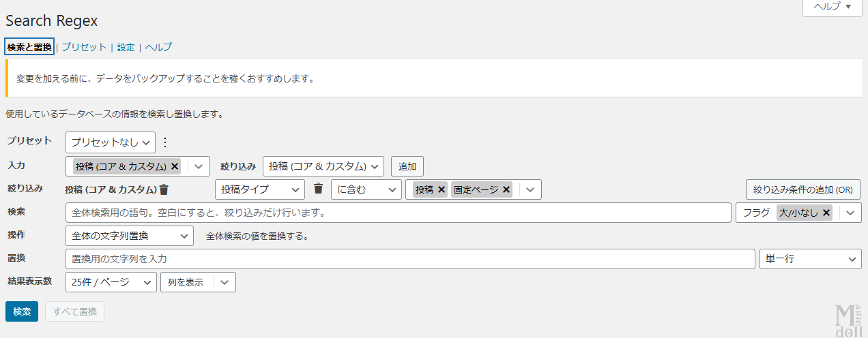868x338 pixels.
Task: Click the blue 検索 button
Action: click(22, 311)
